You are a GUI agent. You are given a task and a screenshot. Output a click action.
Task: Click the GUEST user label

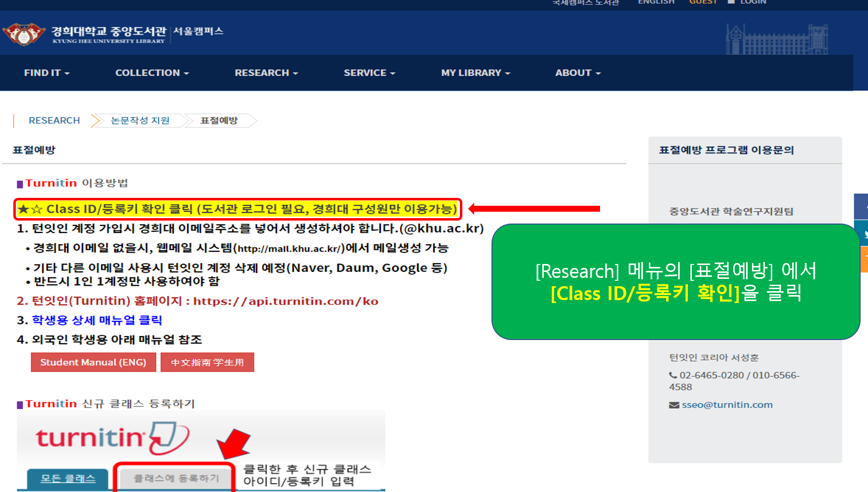[x=703, y=2]
